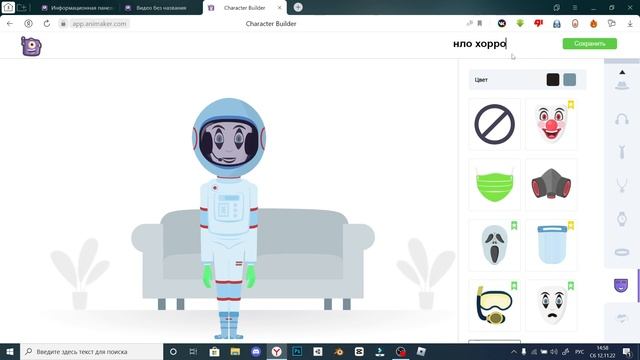Click the Windows taskbar search box
The image size is (640, 360).
click(x=91, y=351)
